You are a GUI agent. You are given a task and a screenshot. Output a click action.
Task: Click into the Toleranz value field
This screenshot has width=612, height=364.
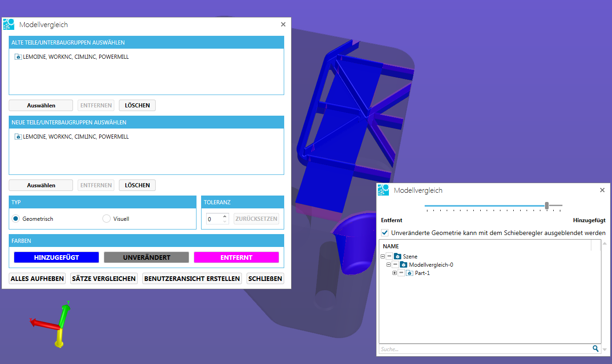[214, 219]
